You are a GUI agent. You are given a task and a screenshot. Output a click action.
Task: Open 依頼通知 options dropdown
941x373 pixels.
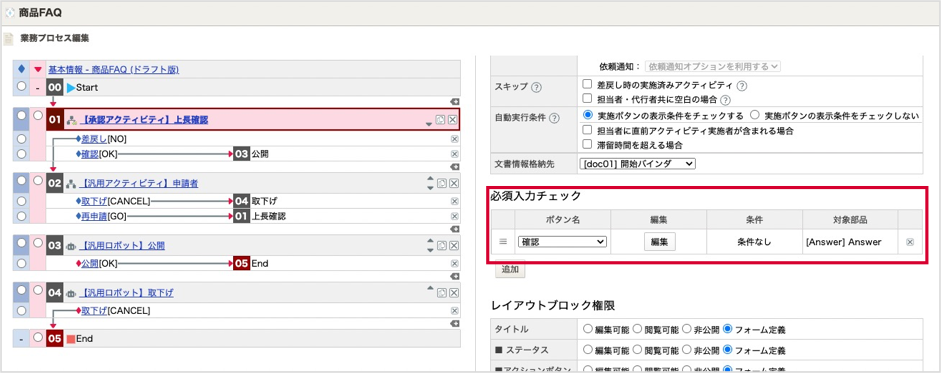point(713,66)
